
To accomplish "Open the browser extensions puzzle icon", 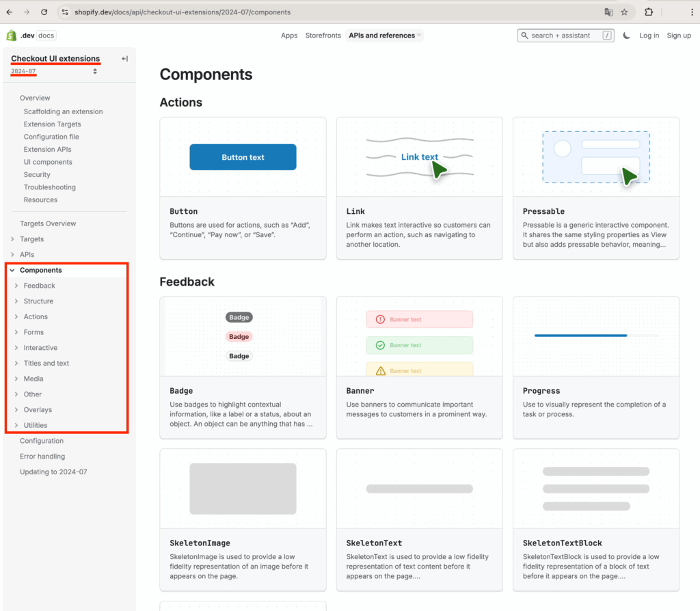I will point(649,12).
